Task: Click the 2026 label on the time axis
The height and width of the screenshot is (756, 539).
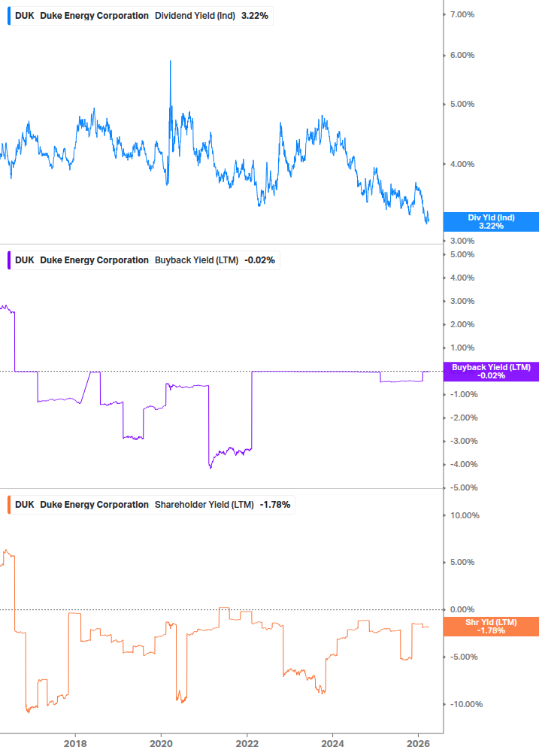Action: [418, 743]
